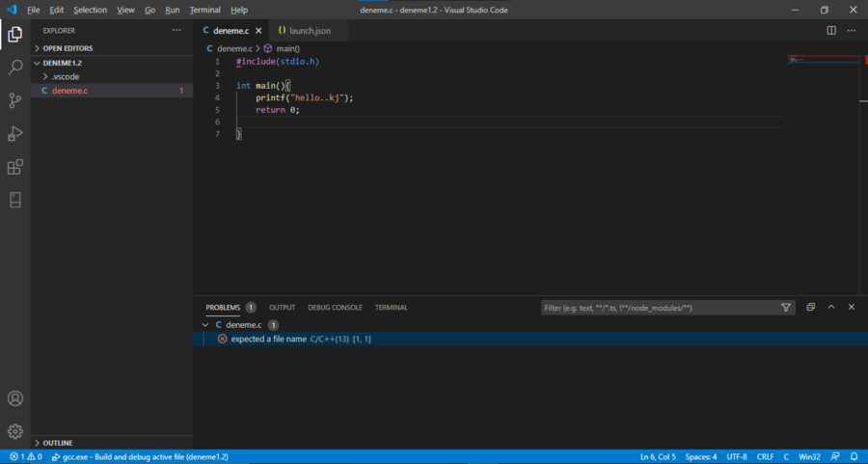Open the Go menu

point(150,10)
